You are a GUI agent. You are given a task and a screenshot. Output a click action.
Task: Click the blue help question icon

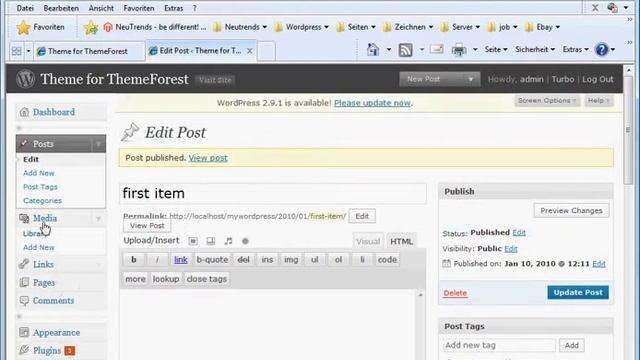(x=602, y=49)
